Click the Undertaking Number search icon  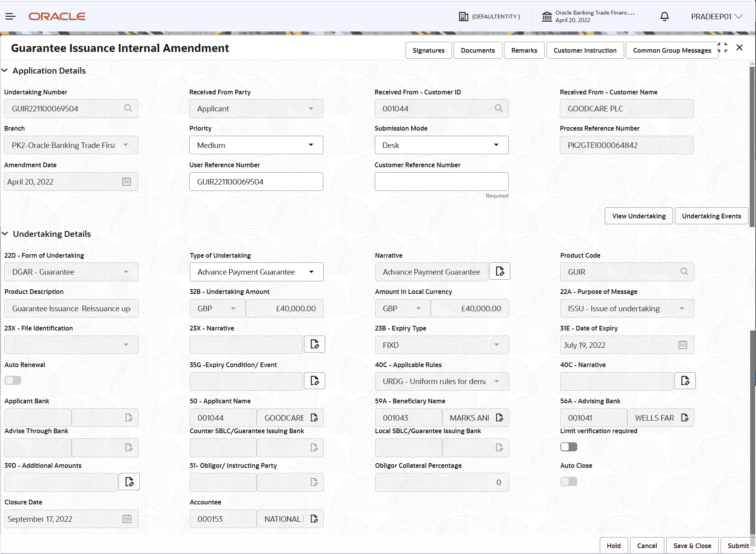[x=128, y=108]
